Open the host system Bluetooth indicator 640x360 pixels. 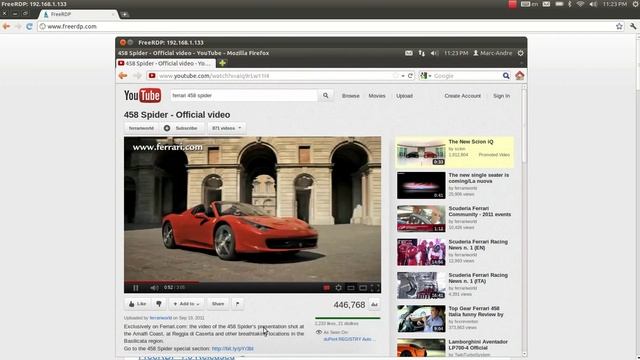click(570, 4)
